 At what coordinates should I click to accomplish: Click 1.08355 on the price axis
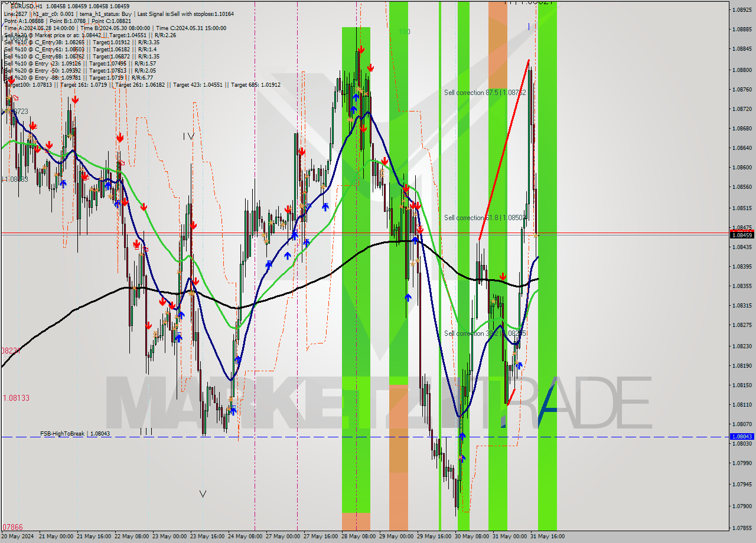[x=742, y=286]
